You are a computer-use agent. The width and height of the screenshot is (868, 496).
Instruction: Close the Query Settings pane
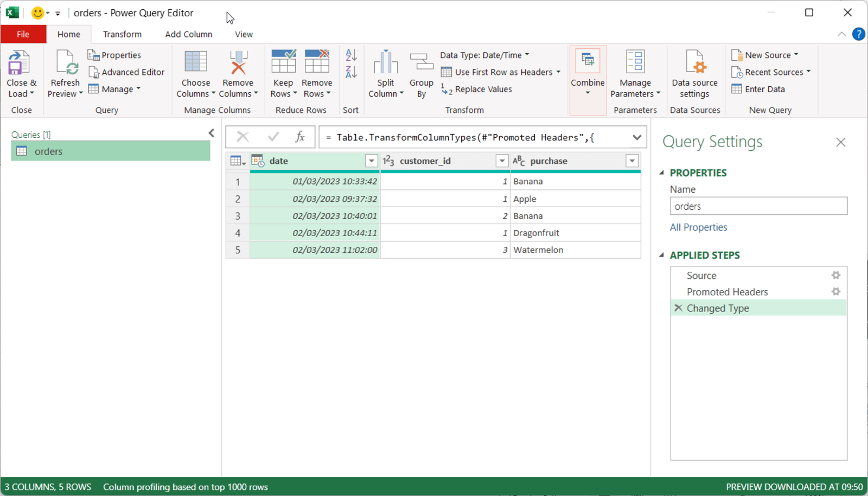point(841,142)
